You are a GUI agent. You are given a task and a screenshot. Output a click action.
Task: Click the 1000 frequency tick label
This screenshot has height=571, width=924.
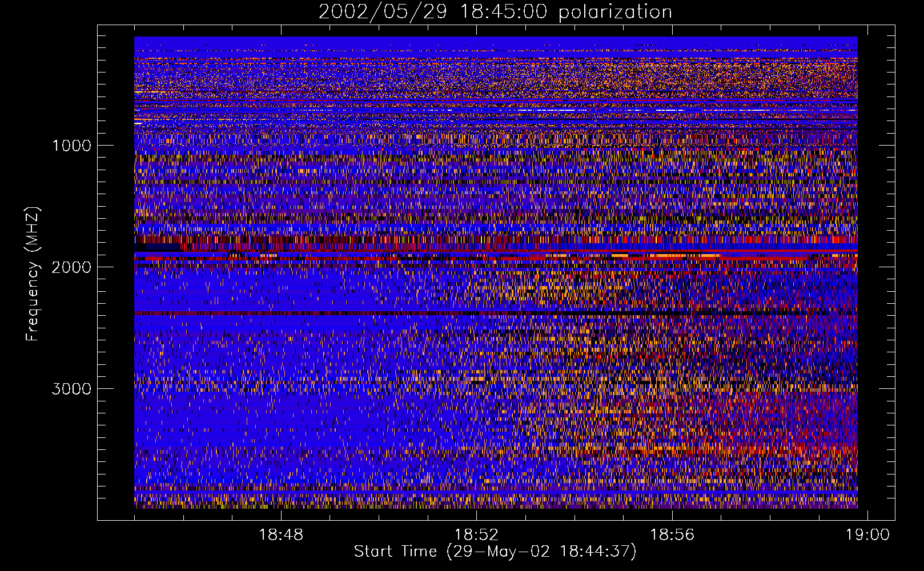[71, 146]
